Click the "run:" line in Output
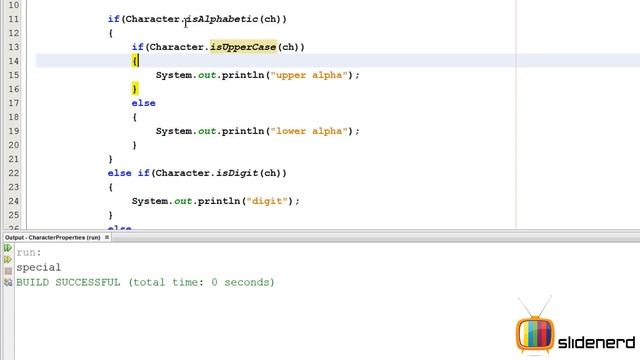This screenshot has width=640, height=360. (x=29, y=252)
